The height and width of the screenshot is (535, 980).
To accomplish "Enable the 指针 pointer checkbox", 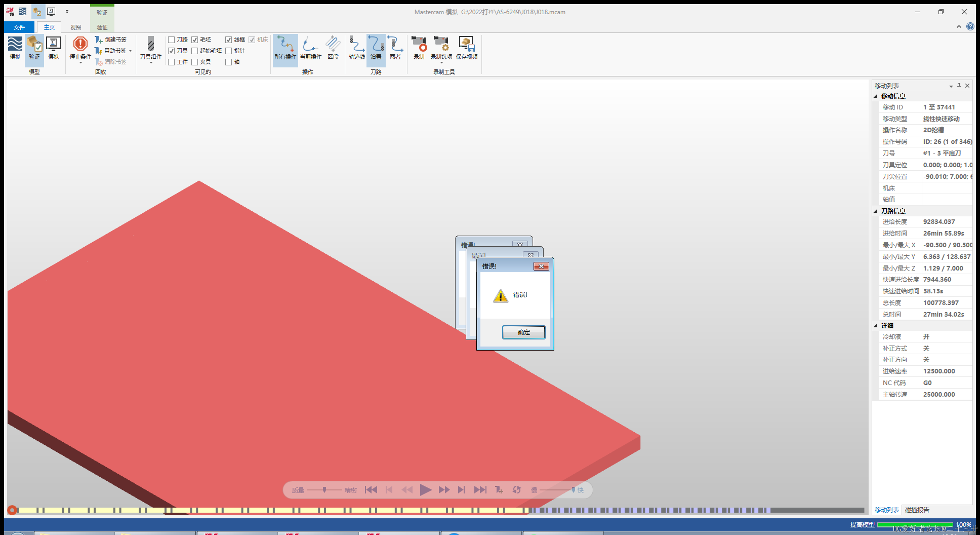I will 229,51.
